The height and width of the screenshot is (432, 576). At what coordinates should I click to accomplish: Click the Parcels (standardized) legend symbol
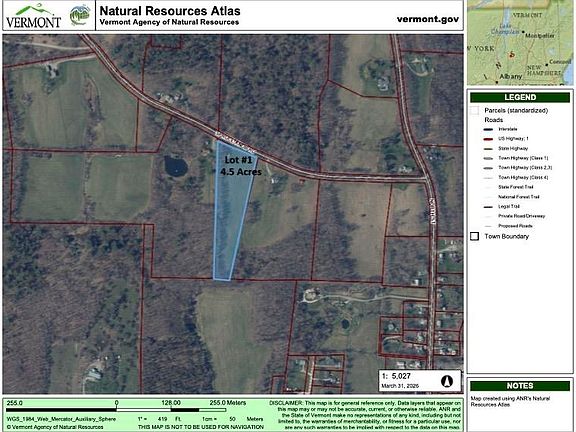click(x=475, y=110)
